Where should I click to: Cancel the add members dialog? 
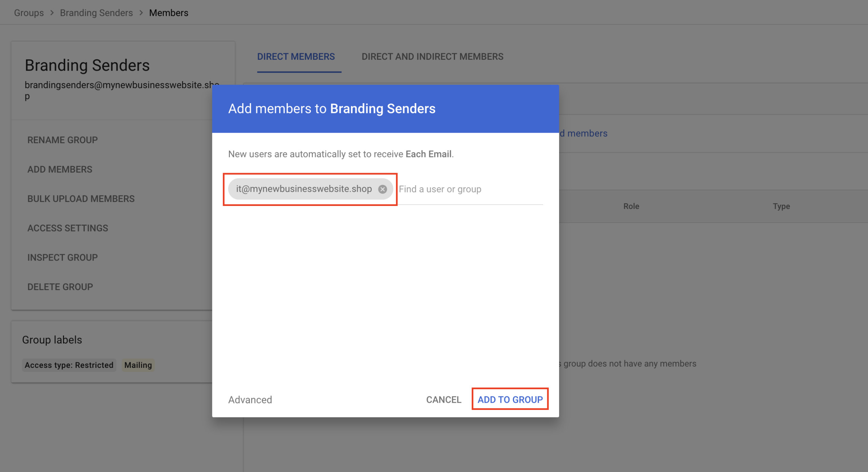(443, 399)
